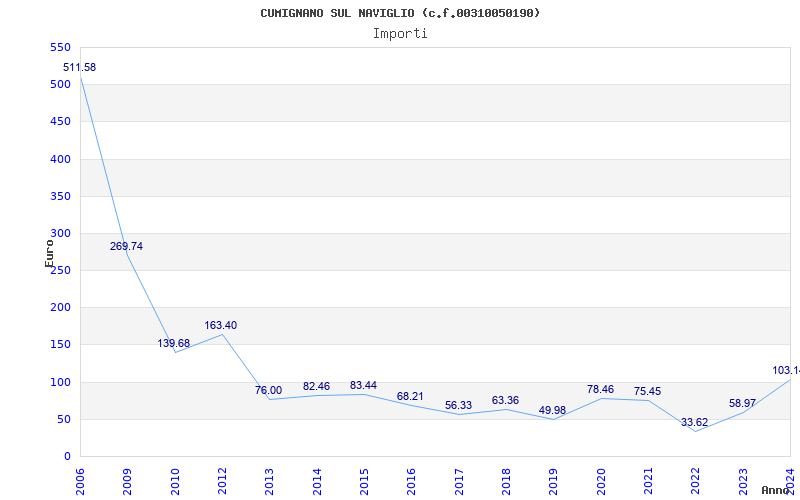This screenshot has height=500, width=800.
Task: Click the 2022 year label
Action: tap(695, 482)
